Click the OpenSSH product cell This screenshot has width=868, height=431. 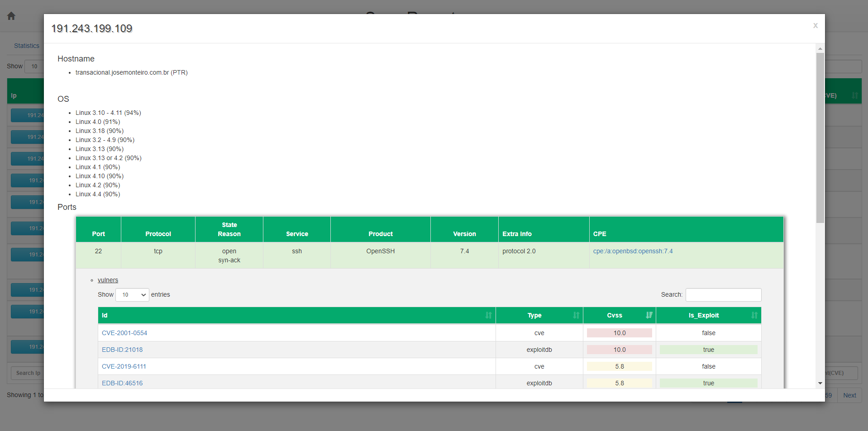click(x=381, y=256)
